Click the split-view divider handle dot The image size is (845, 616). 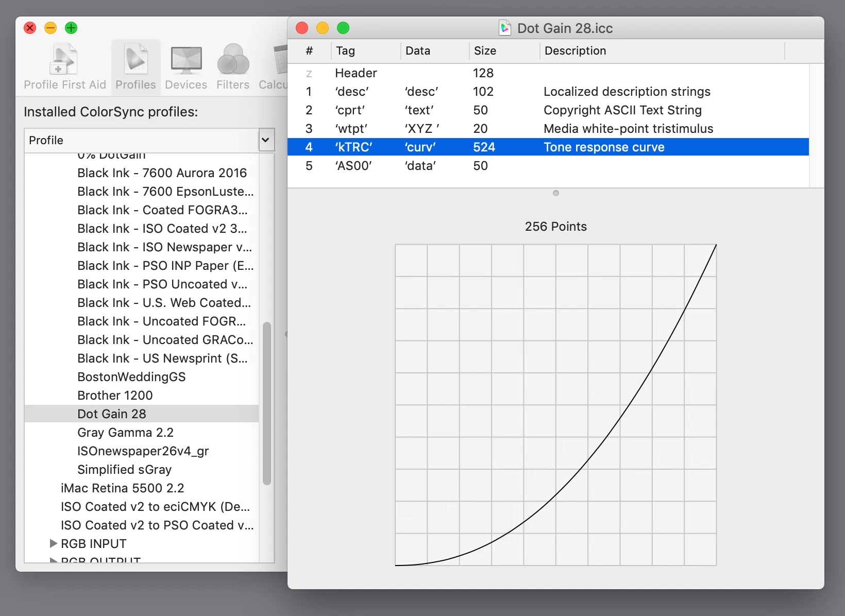pyautogui.click(x=555, y=193)
